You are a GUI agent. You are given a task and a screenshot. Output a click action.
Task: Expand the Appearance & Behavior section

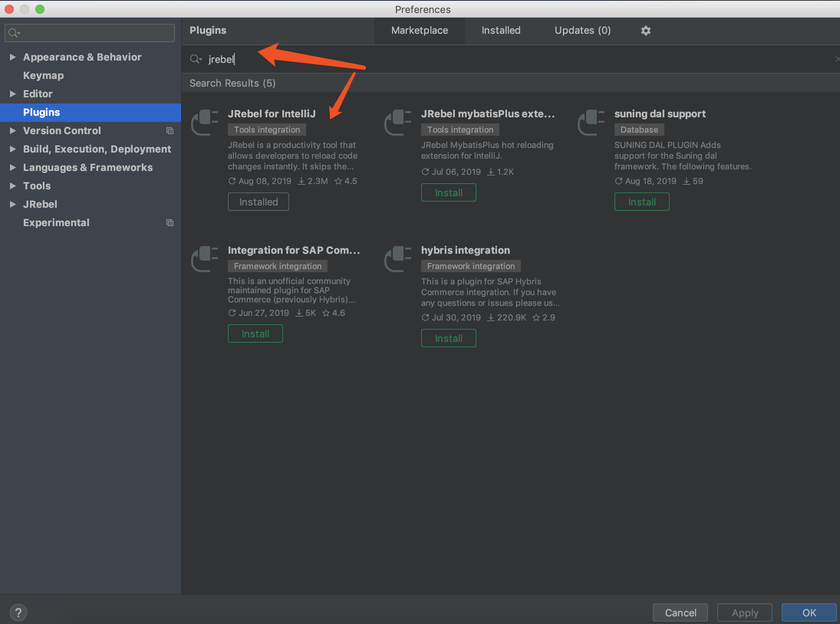[13, 57]
